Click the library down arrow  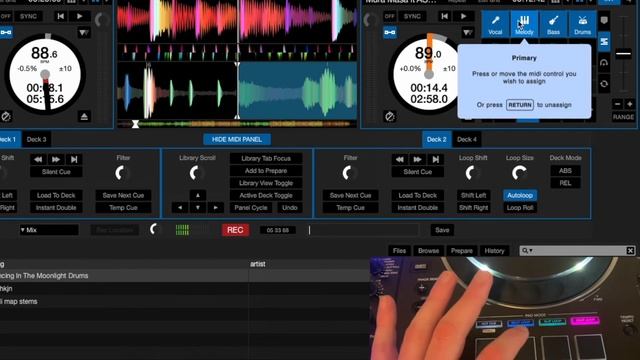tap(198, 208)
